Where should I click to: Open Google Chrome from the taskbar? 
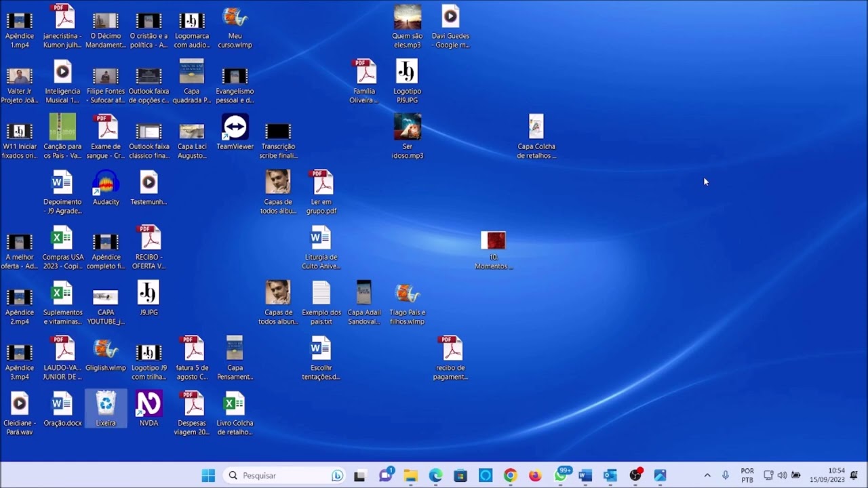pos(511,475)
